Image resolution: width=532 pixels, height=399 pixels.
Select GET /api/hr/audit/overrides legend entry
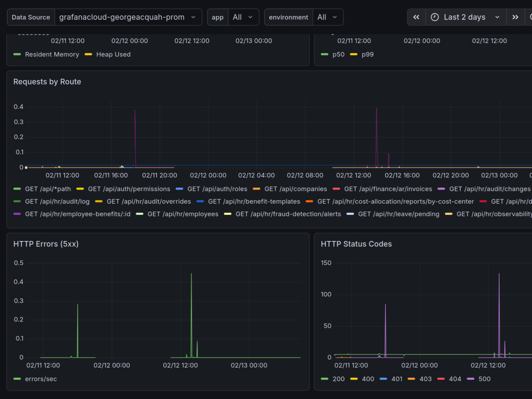(x=148, y=202)
